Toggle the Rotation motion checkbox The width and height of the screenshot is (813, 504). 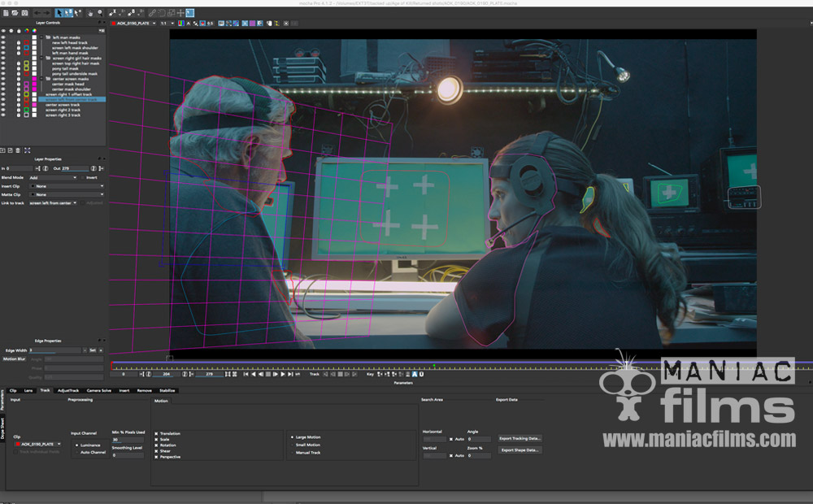pos(156,445)
